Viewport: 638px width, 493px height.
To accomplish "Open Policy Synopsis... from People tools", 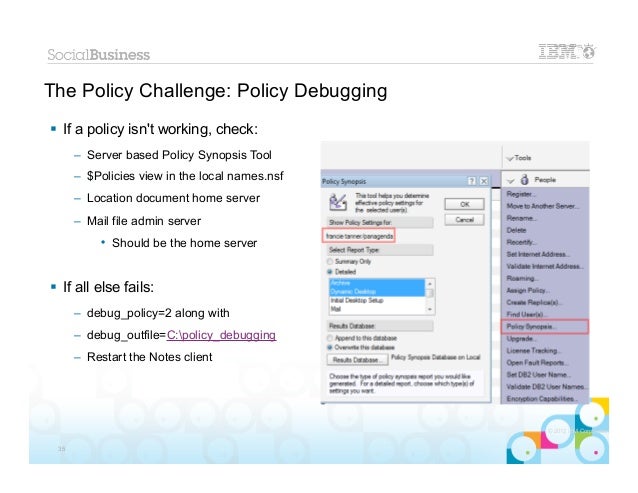I will (545, 327).
